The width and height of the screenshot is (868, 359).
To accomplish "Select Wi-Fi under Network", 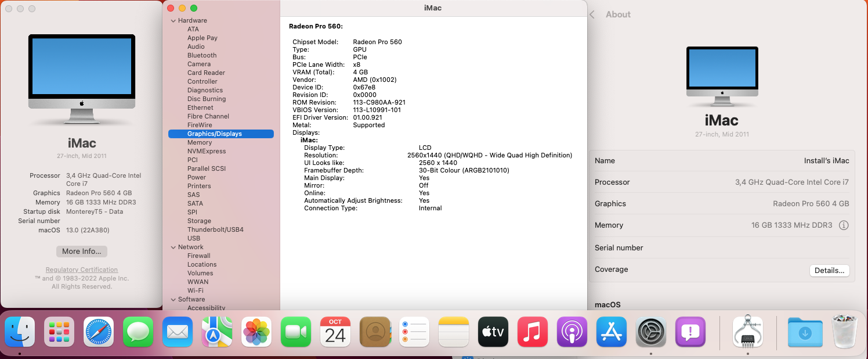I will point(195,290).
